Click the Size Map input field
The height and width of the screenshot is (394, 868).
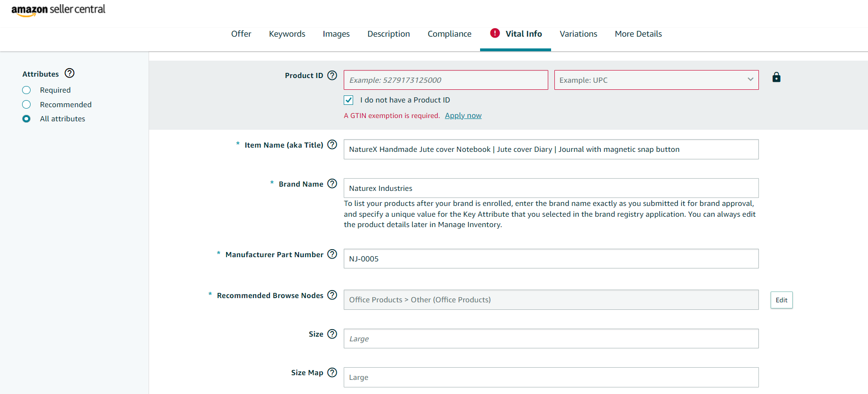[551, 377]
